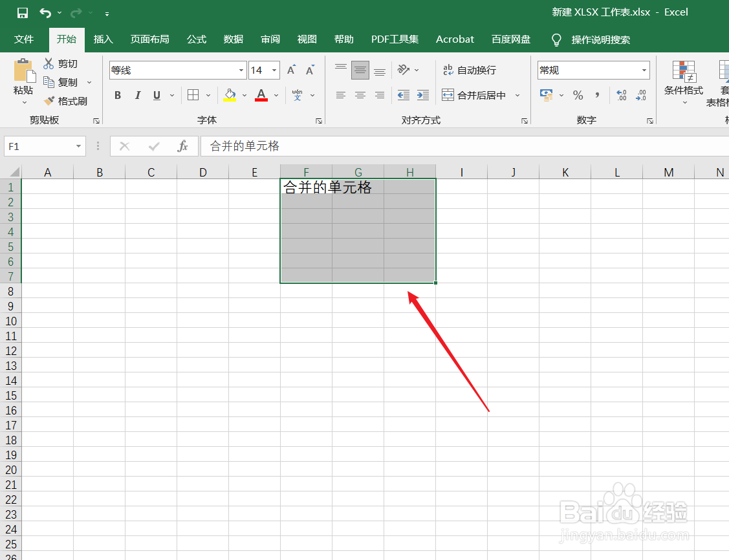This screenshot has width=729, height=560.
Task: Open the PDF工具集 tab
Action: (395, 39)
